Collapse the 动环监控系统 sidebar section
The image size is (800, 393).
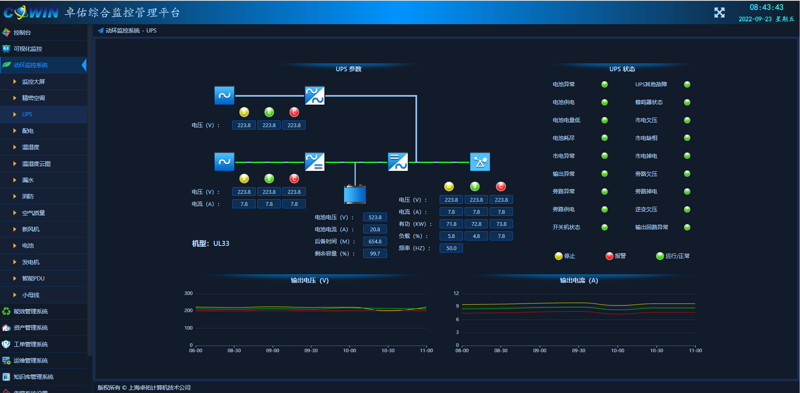[43, 65]
